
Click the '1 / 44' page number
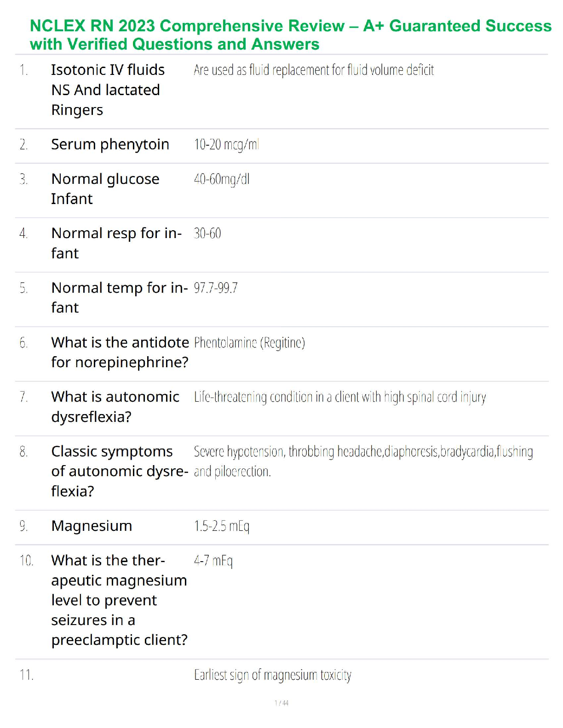(x=281, y=703)
